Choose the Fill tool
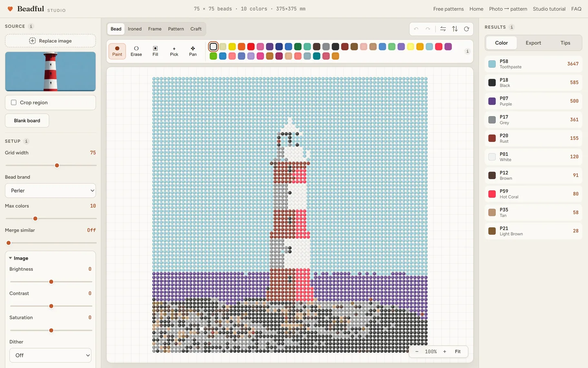Screen dimensions: 588x368 [x=155, y=51]
